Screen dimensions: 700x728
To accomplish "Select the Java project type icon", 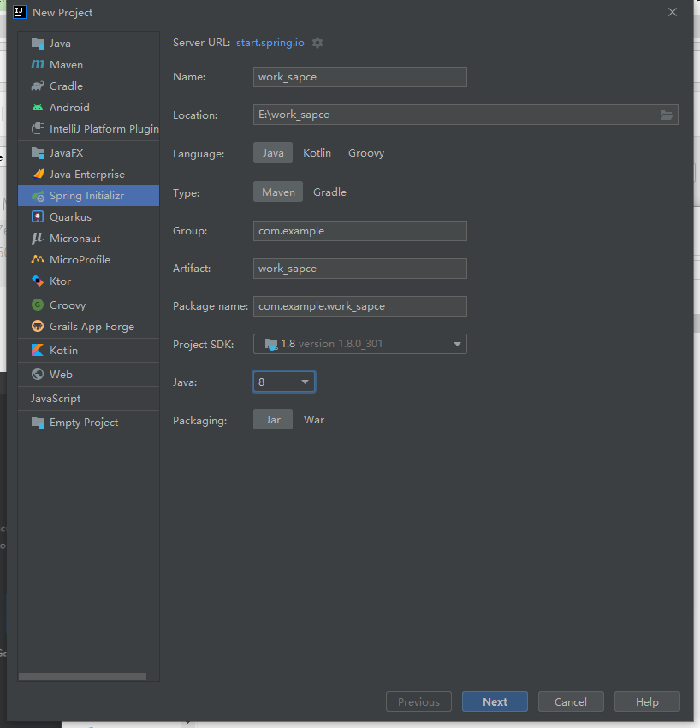I will pos(38,43).
